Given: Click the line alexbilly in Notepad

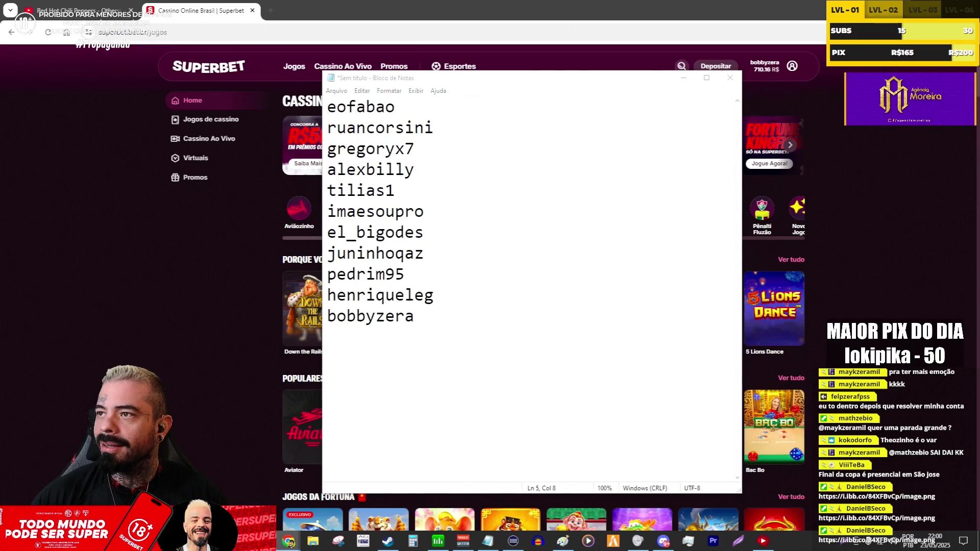Looking at the screenshot, I should 371,170.
